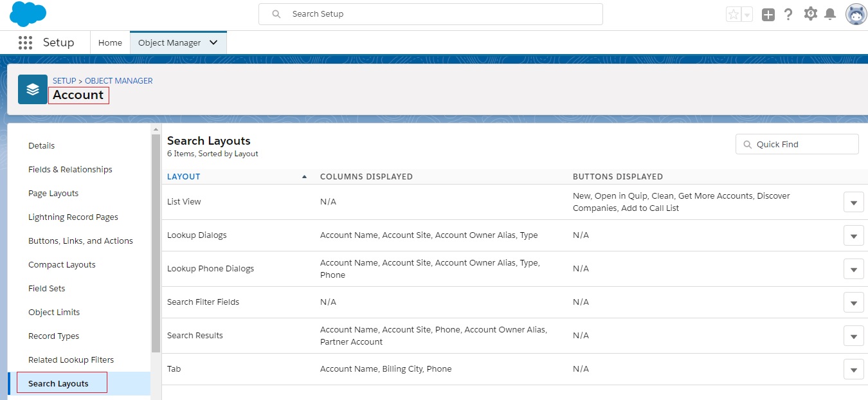Viewport: 868px width, 400px height.
Task: Open the Help question mark icon
Action: [789, 14]
